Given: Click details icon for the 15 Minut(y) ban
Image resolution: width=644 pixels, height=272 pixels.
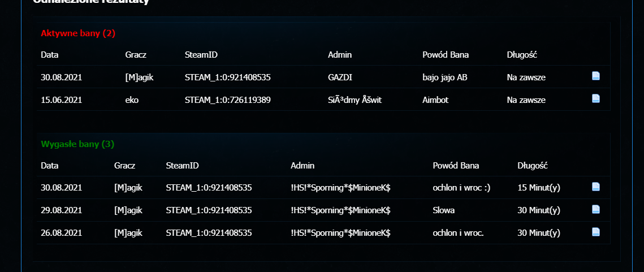Looking at the screenshot, I should click(595, 187).
